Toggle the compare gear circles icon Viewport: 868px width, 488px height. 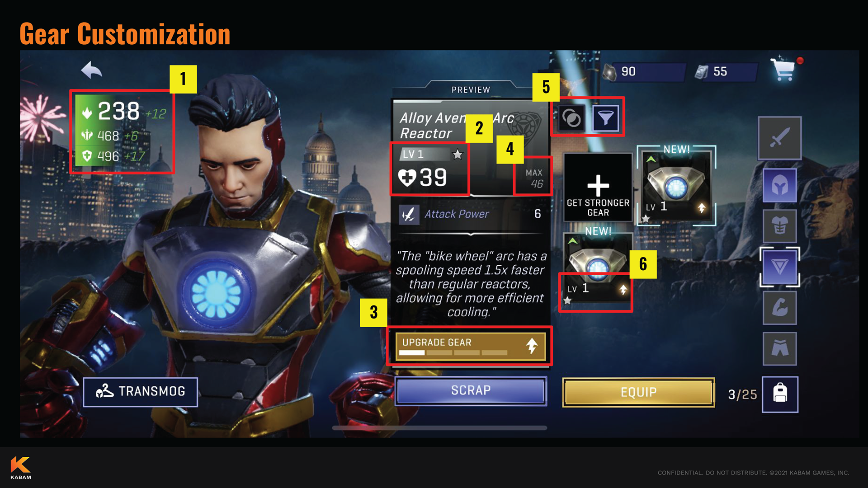(x=571, y=118)
